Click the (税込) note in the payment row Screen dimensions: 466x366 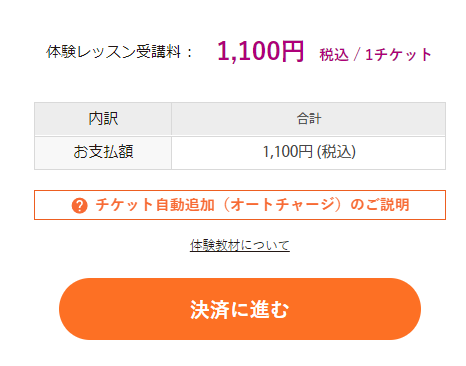336,152
